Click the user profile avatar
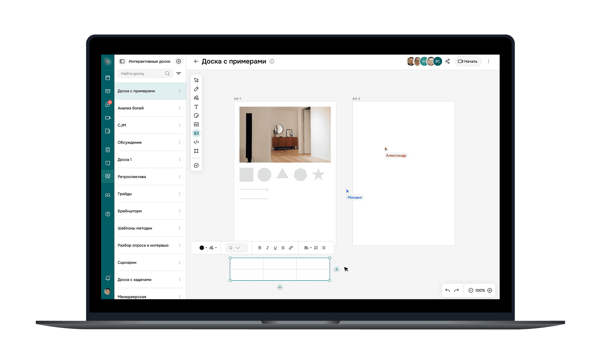 108,292
